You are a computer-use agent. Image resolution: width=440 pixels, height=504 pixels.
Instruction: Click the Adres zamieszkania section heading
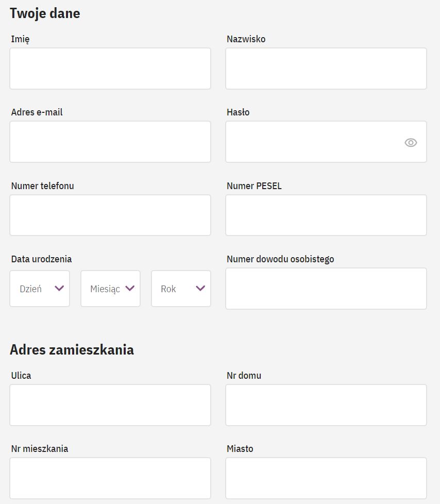pos(72,350)
